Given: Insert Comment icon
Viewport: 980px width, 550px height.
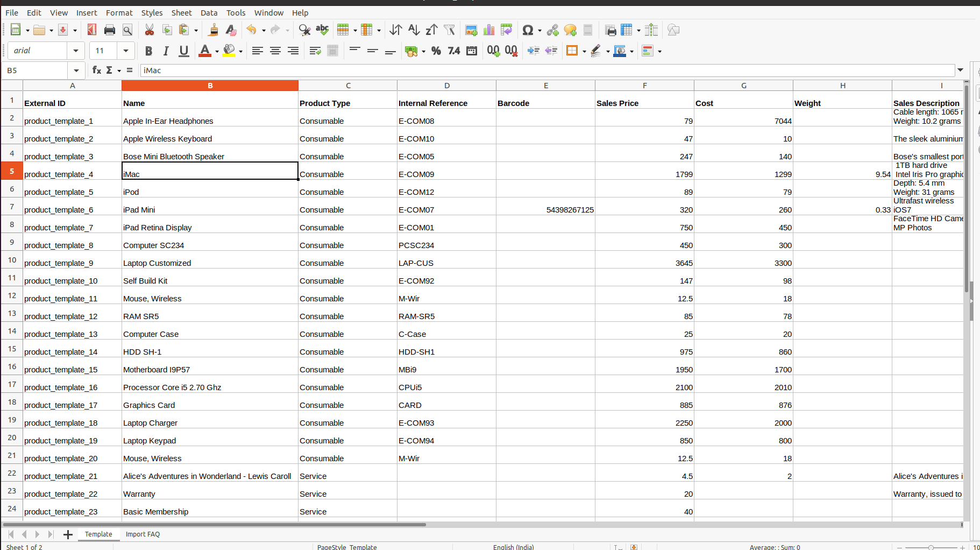Looking at the screenshot, I should pos(570,30).
